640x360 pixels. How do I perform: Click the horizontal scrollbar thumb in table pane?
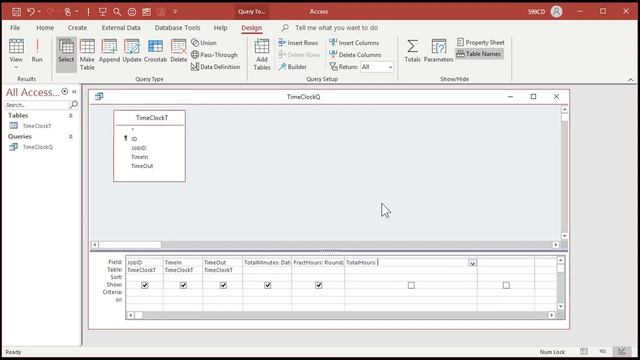click(x=130, y=245)
